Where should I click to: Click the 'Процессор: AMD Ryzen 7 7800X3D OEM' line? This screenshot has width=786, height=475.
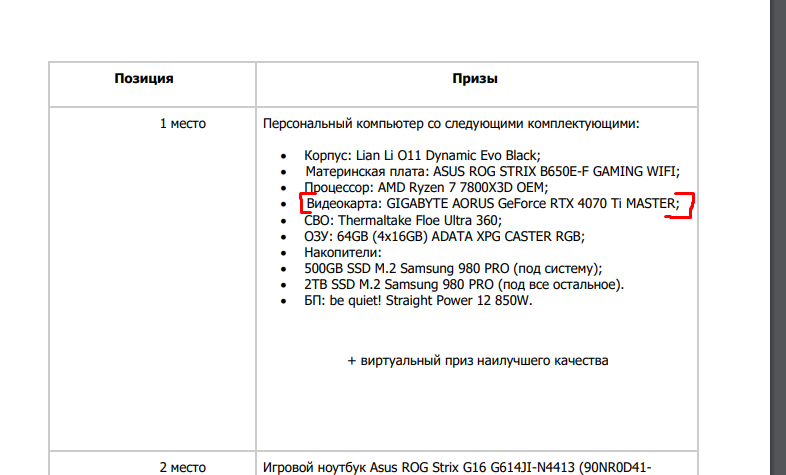pos(426,188)
